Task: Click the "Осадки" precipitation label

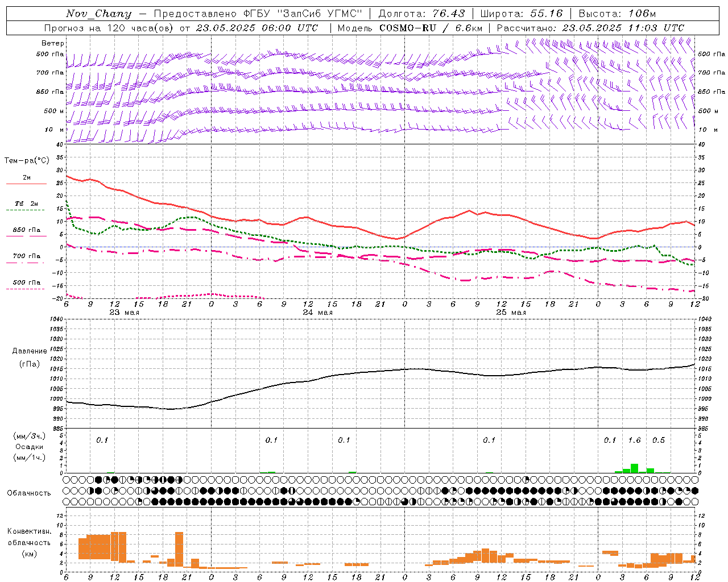Action: pyautogui.click(x=29, y=447)
